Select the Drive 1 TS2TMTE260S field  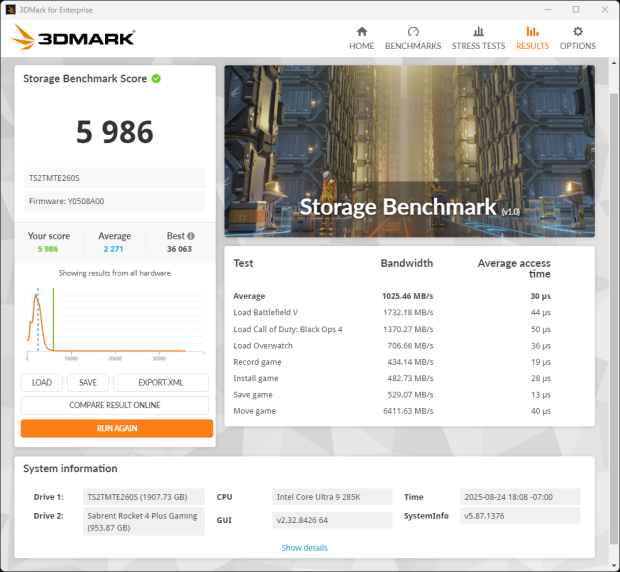click(144, 497)
